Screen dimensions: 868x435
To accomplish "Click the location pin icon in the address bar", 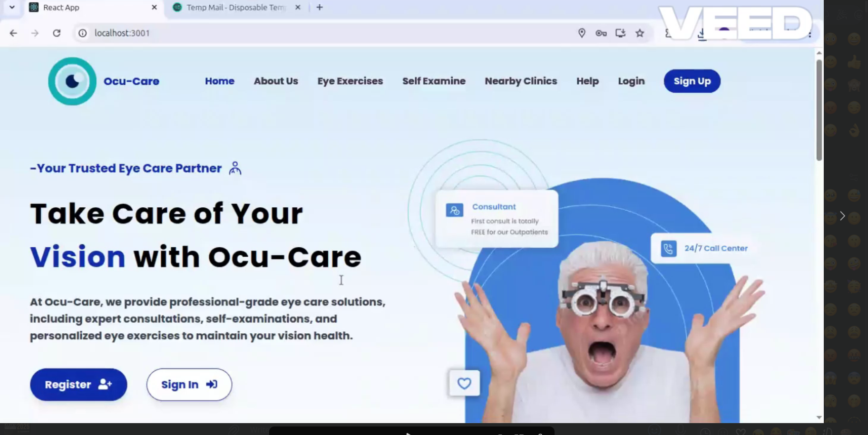I will pos(581,33).
